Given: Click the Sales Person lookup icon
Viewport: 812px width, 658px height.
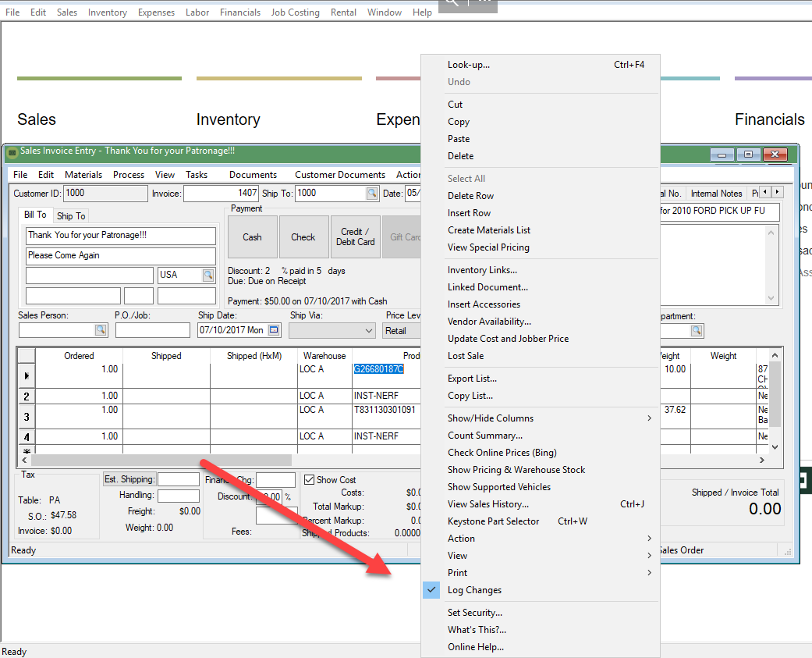Looking at the screenshot, I should (x=101, y=330).
